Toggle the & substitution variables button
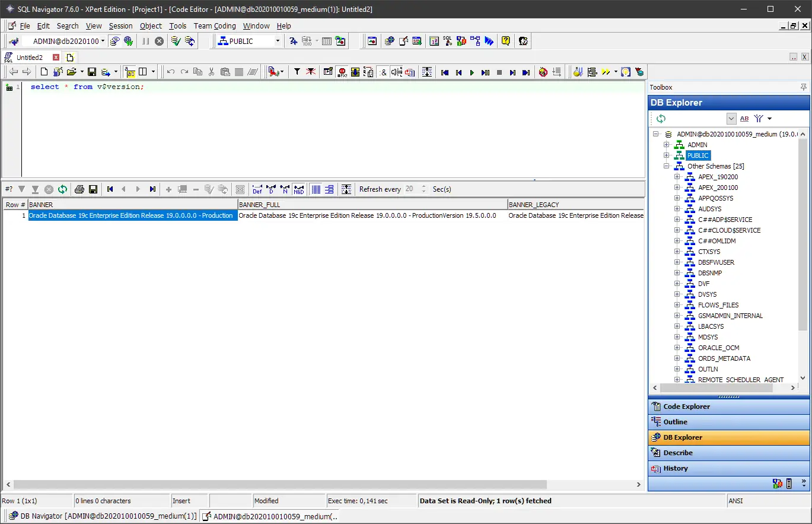This screenshot has width=812, height=524. pos(383,72)
